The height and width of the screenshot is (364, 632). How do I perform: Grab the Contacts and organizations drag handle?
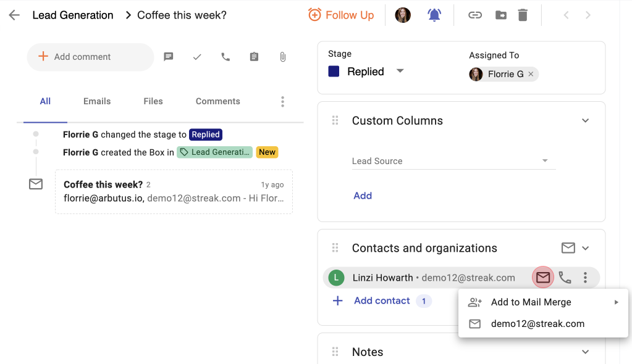pyautogui.click(x=335, y=247)
